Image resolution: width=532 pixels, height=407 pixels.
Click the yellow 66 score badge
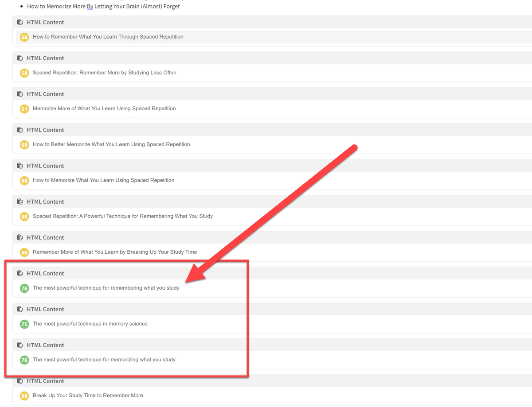(24, 252)
